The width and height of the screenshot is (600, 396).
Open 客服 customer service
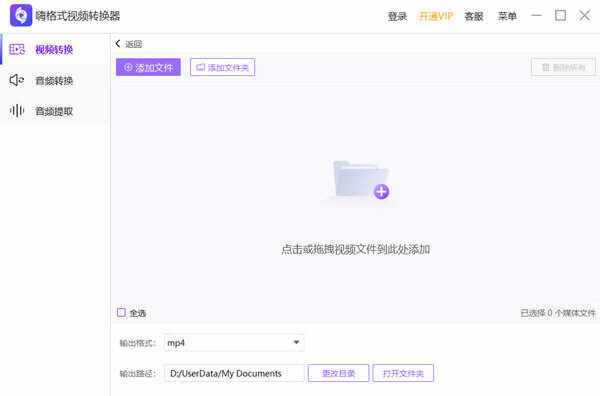click(x=474, y=16)
